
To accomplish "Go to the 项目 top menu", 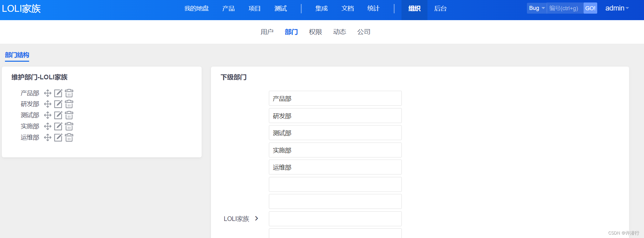I will point(255,9).
